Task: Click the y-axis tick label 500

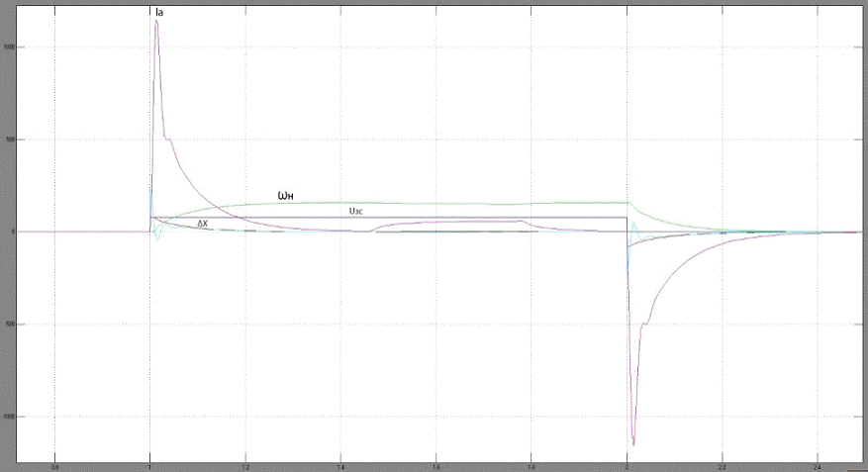Action: [8, 140]
